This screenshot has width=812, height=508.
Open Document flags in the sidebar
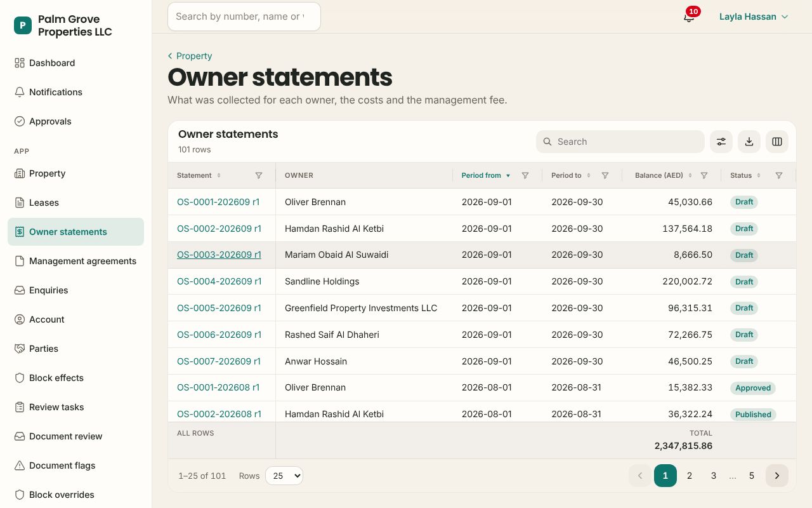(x=76, y=465)
